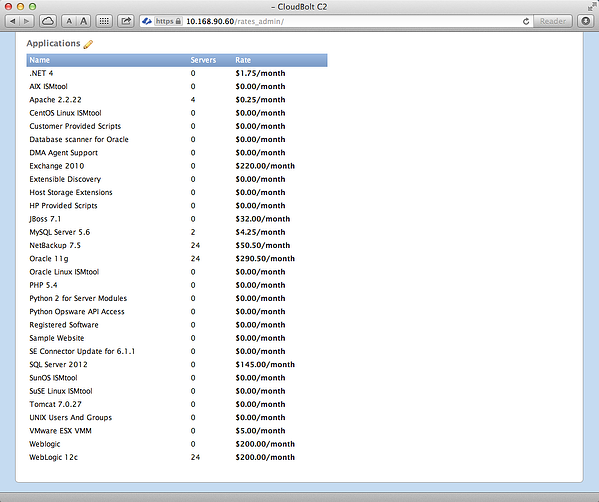Click the Safari forward arrow button

(x=26, y=21)
